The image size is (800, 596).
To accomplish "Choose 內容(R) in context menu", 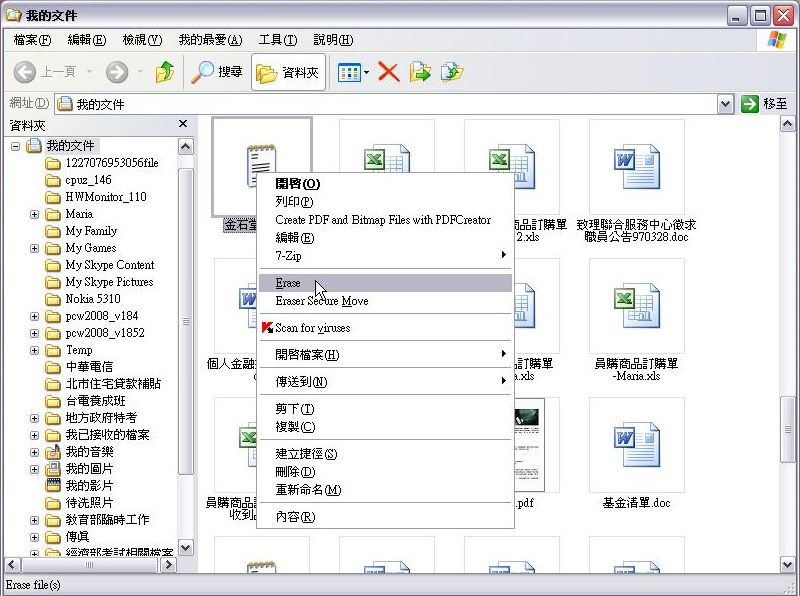I will [386, 517].
